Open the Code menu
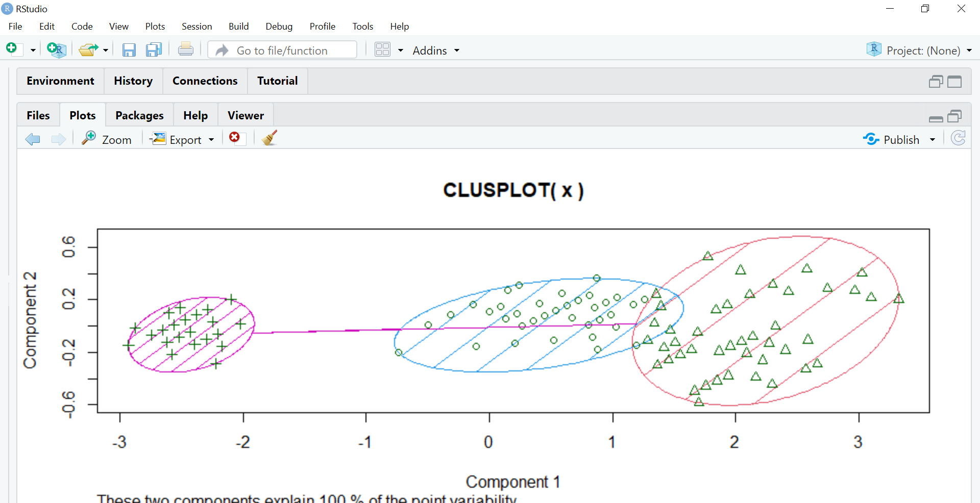The width and height of the screenshot is (980, 503). click(82, 26)
